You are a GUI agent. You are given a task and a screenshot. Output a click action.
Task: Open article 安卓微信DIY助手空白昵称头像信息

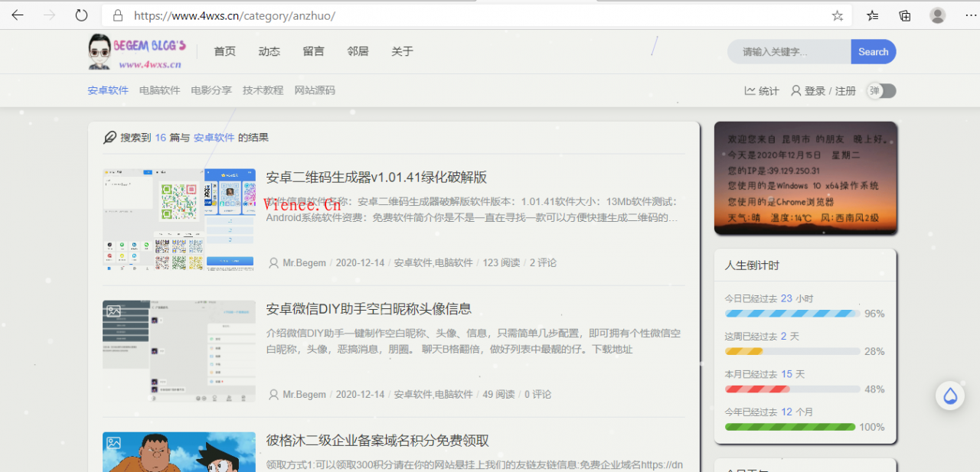point(368,309)
